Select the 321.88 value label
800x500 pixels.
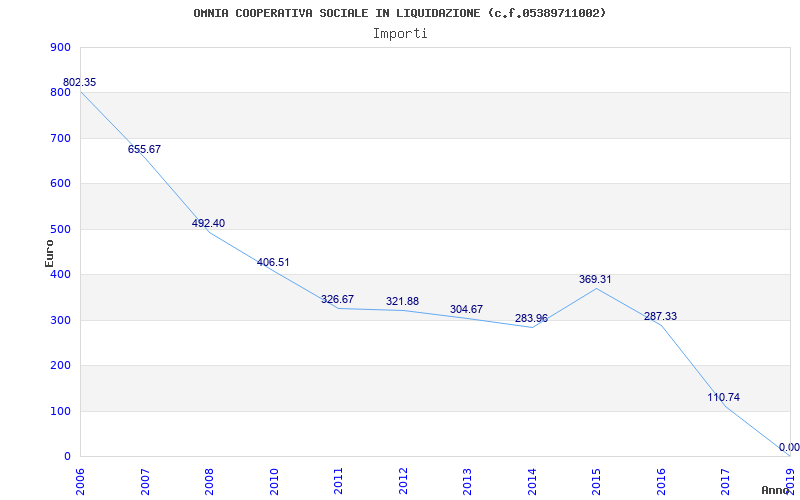(402, 301)
